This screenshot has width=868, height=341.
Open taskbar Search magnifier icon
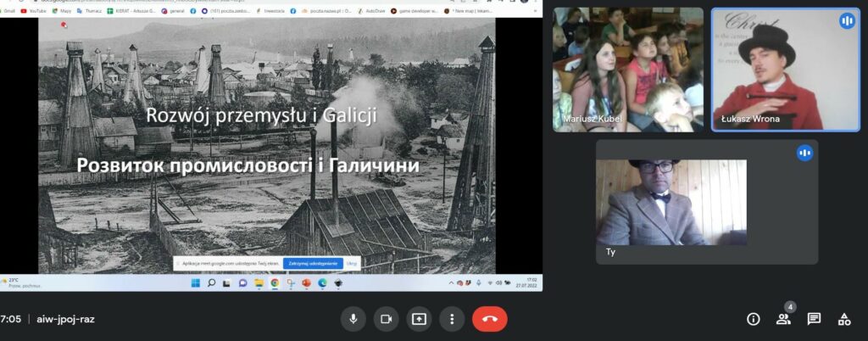point(212,282)
